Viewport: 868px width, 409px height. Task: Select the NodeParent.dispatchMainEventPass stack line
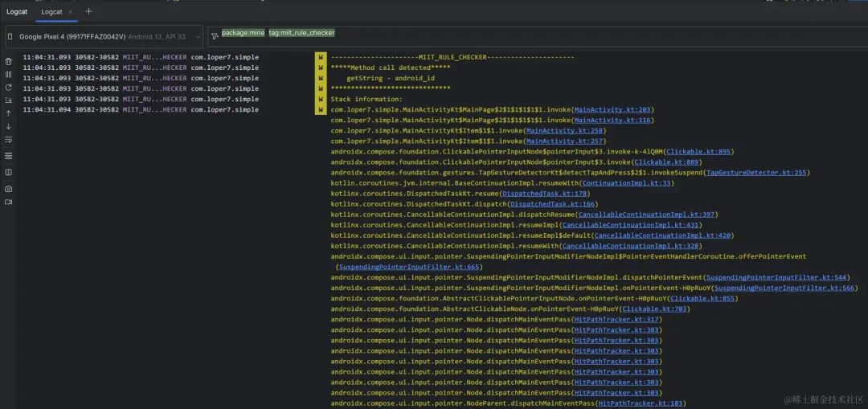tap(508, 403)
